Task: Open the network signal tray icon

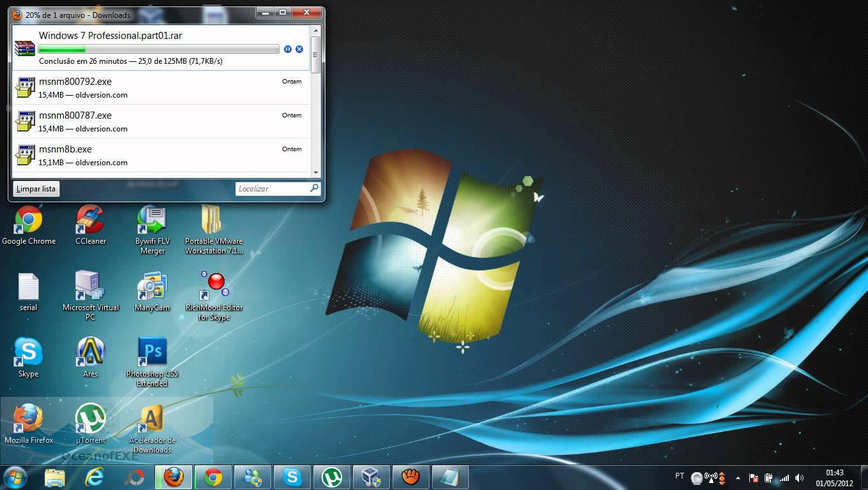Action: point(784,477)
